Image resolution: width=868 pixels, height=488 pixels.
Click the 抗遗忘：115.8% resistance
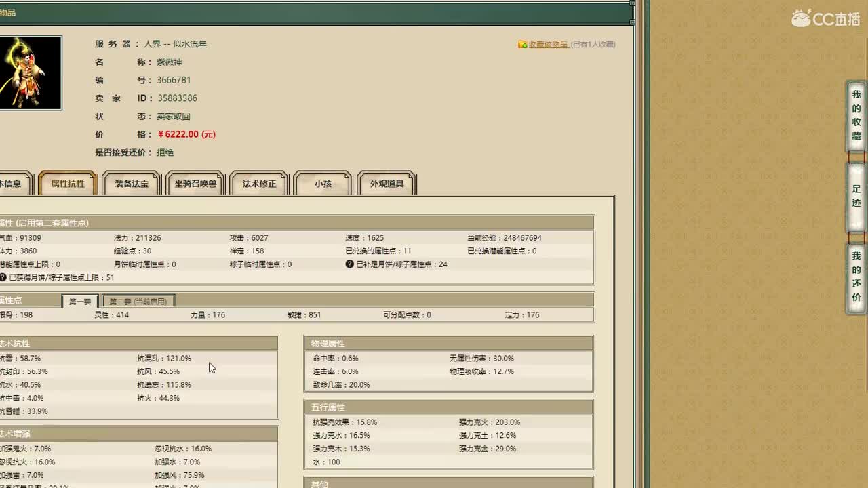tap(164, 384)
